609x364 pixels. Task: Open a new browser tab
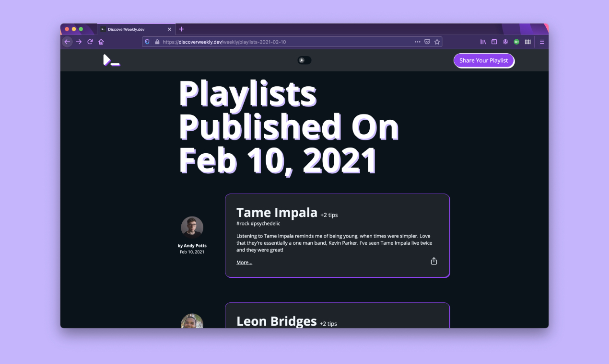[181, 29]
